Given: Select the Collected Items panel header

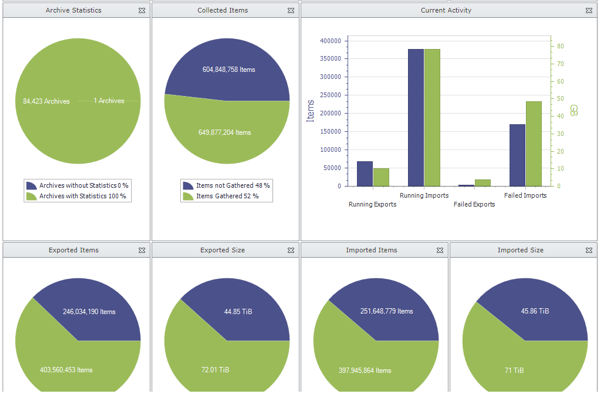Looking at the screenshot, I should point(225,10).
